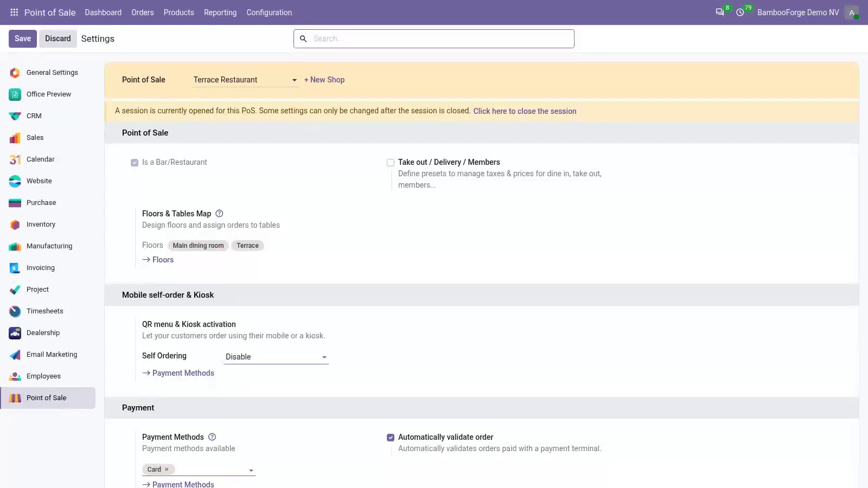Click the Email Marketing sidebar icon
The width and height of the screenshot is (868, 488).
pyautogui.click(x=15, y=355)
